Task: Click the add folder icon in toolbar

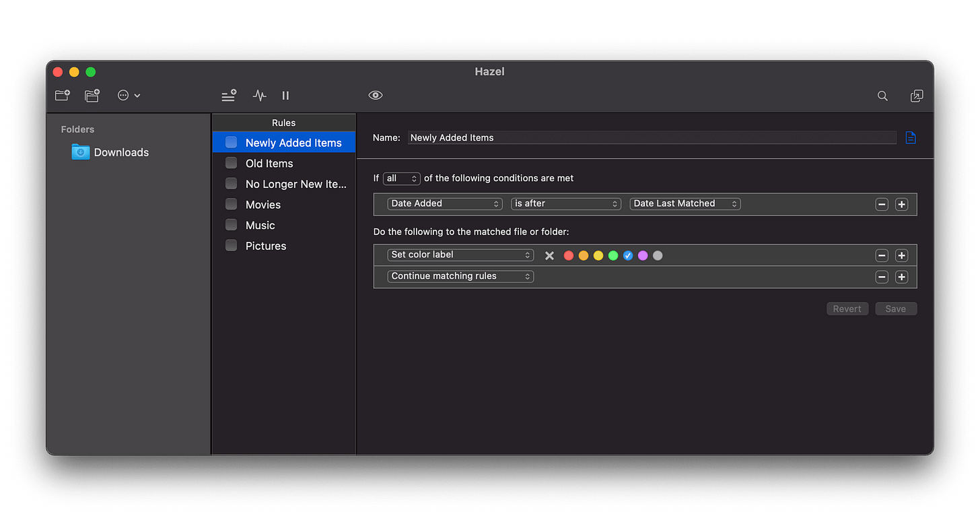Action: pyautogui.click(x=63, y=96)
